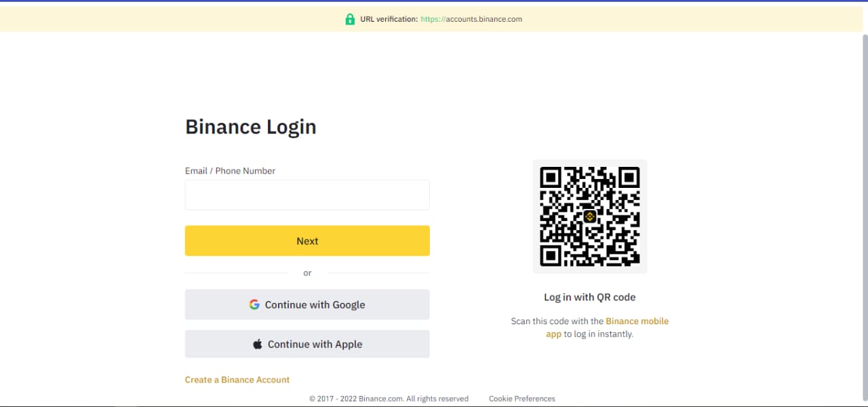Screen dimensions: 868x407
Task: Focus the Email / Phone Number field
Action: point(307,195)
